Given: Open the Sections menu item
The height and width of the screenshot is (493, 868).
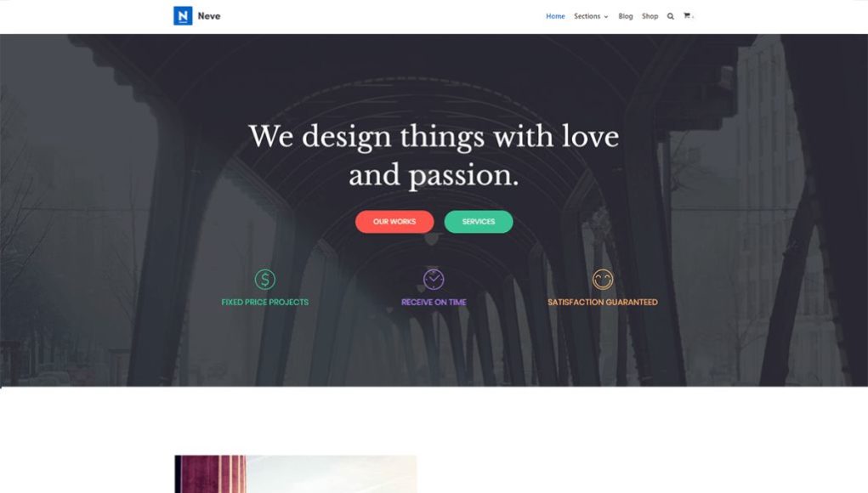Looking at the screenshot, I should tap(587, 17).
